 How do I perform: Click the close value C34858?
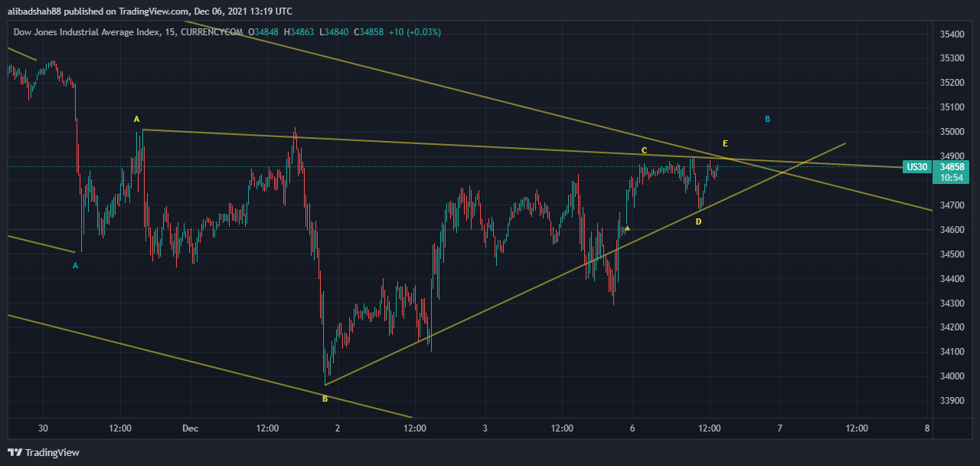click(x=369, y=31)
